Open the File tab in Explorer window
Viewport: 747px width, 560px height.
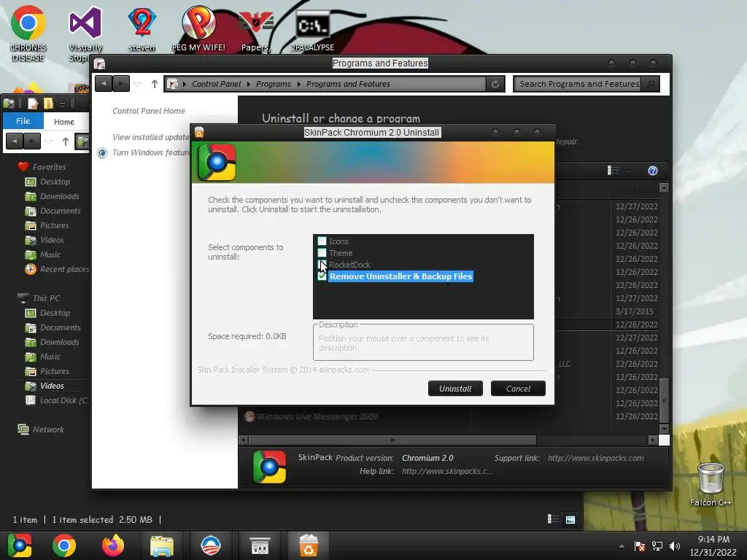(23, 121)
